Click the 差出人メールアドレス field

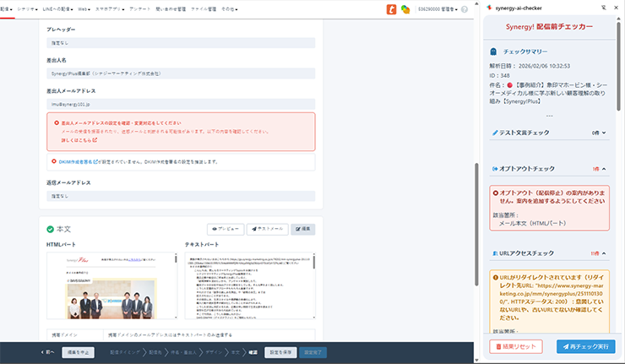point(181,104)
